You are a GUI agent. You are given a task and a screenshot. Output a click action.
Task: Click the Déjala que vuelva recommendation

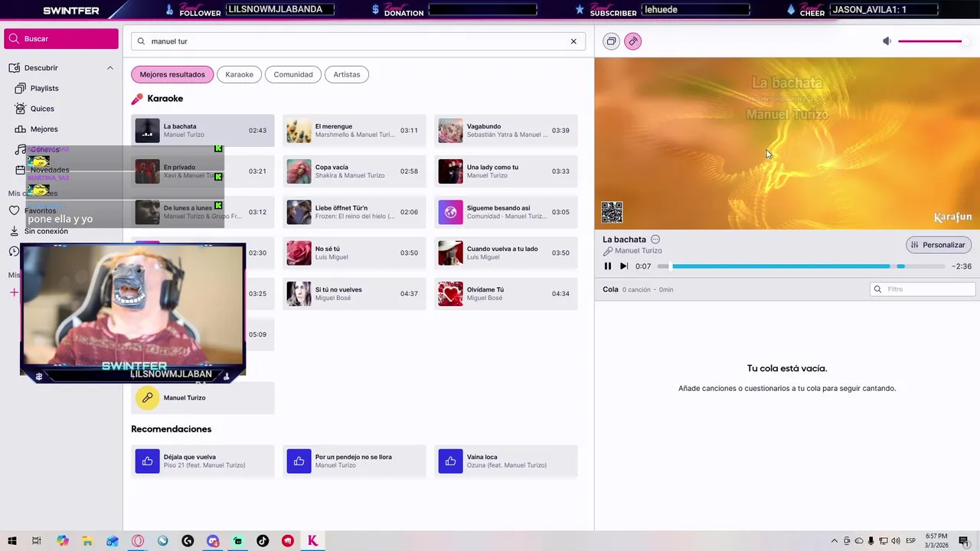click(x=203, y=461)
